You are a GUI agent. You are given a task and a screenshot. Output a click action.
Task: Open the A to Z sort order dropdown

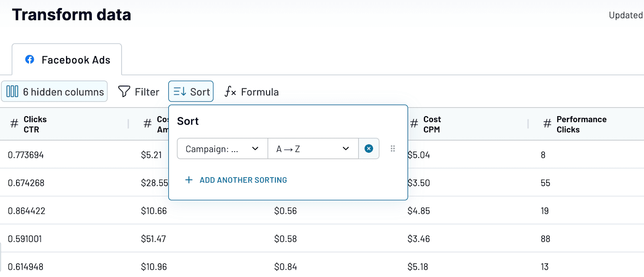point(313,149)
